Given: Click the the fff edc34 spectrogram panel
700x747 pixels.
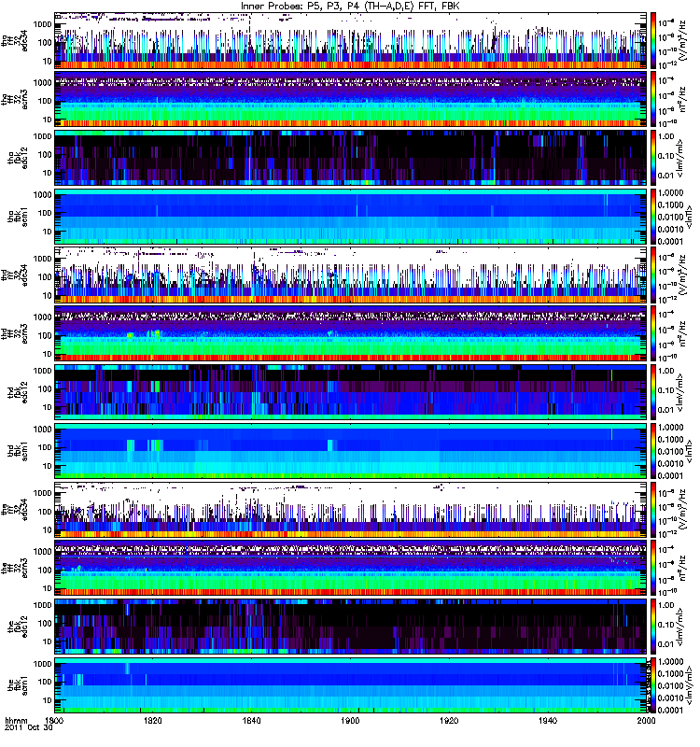Looking at the screenshot, I should tap(351, 509).
